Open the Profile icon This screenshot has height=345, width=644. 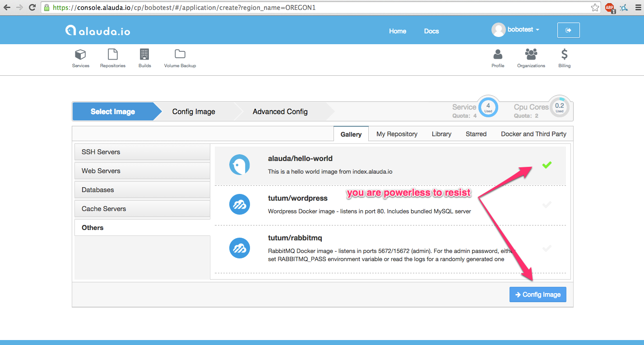(498, 55)
